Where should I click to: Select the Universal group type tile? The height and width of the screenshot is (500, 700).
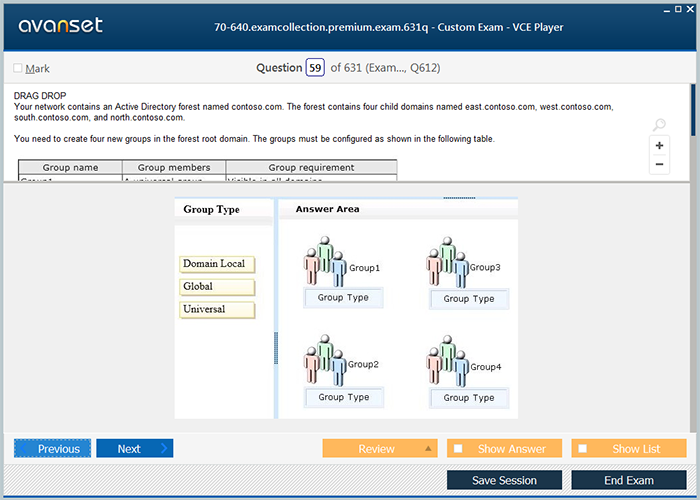point(217,309)
